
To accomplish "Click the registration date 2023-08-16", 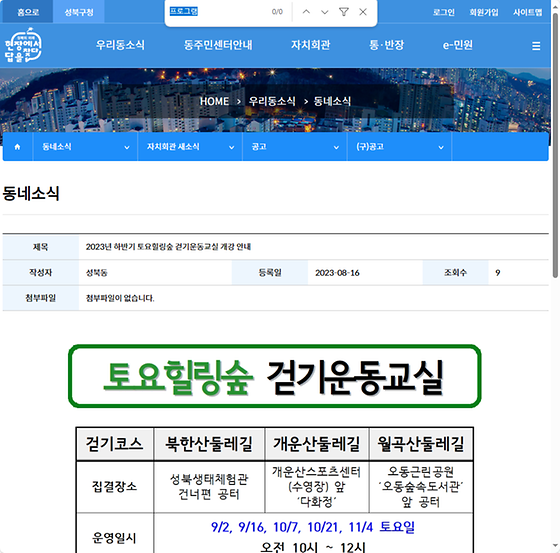I will pyautogui.click(x=337, y=273).
